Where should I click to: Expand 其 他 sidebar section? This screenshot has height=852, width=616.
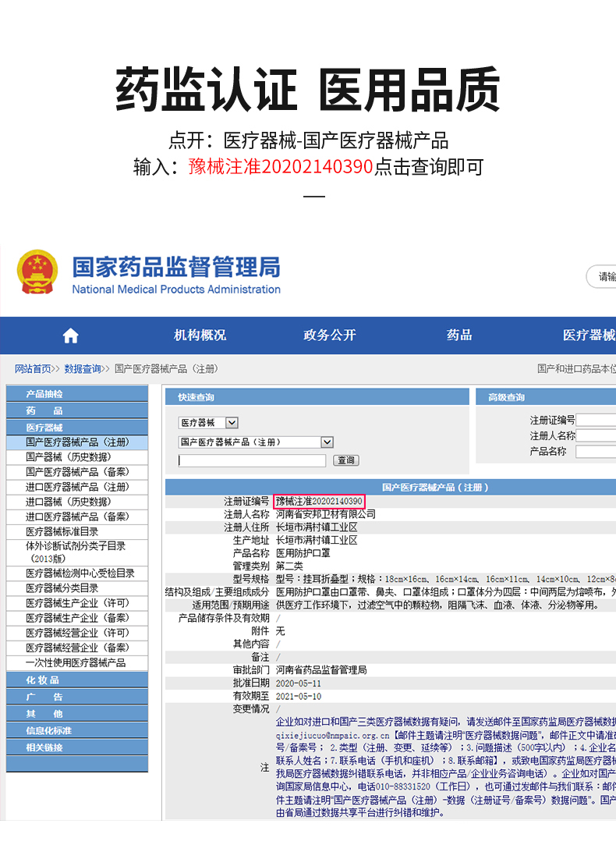coord(77,714)
